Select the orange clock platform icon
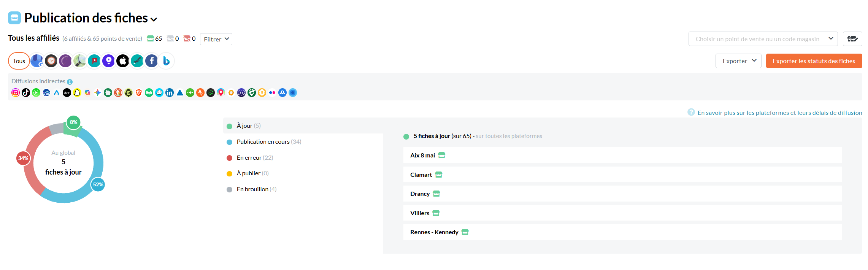The image size is (868, 270). click(51, 61)
